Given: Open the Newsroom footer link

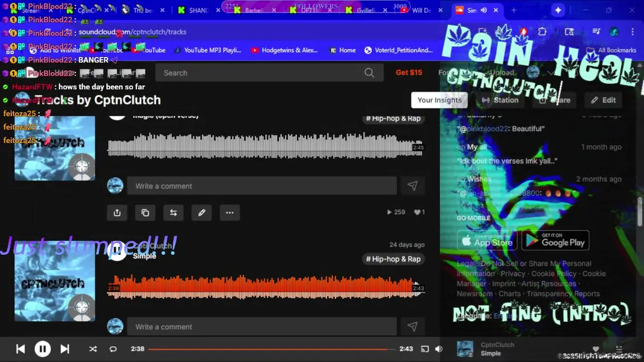Looking at the screenshot, I should [x=474, y=294].
